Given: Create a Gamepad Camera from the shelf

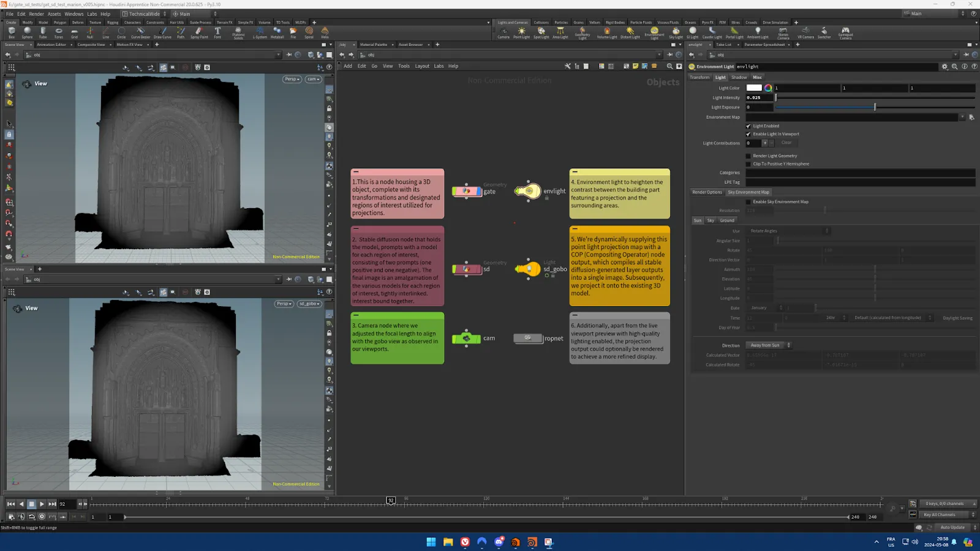Looking at the screenshot, I should (x=845, y=32).
